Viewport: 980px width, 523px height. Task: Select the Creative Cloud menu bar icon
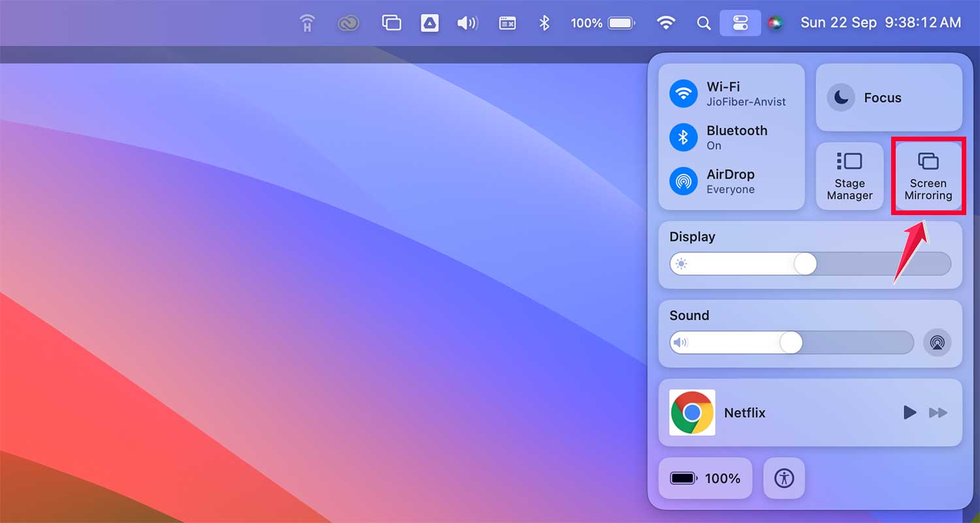pos(348,22)
